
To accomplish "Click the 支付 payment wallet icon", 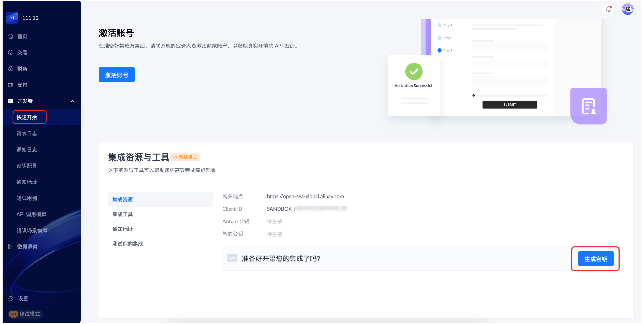I will click(x=11, y=85).
